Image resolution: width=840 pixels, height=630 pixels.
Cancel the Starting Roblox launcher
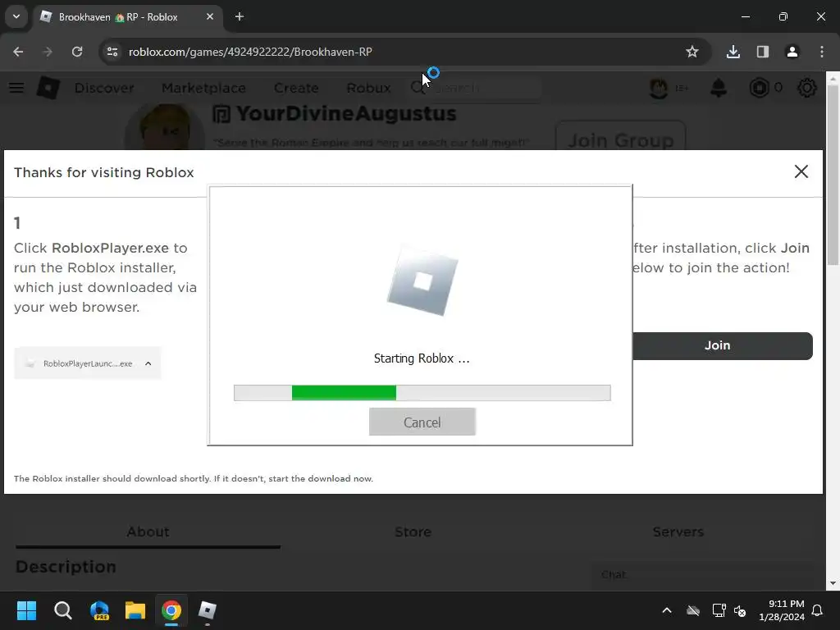coord(422,422)
